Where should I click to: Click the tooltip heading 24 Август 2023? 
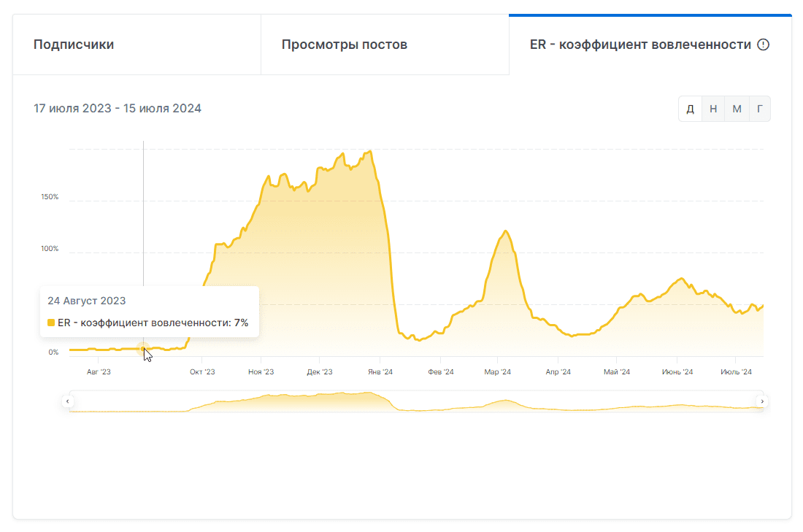click(x=87, y=301)
